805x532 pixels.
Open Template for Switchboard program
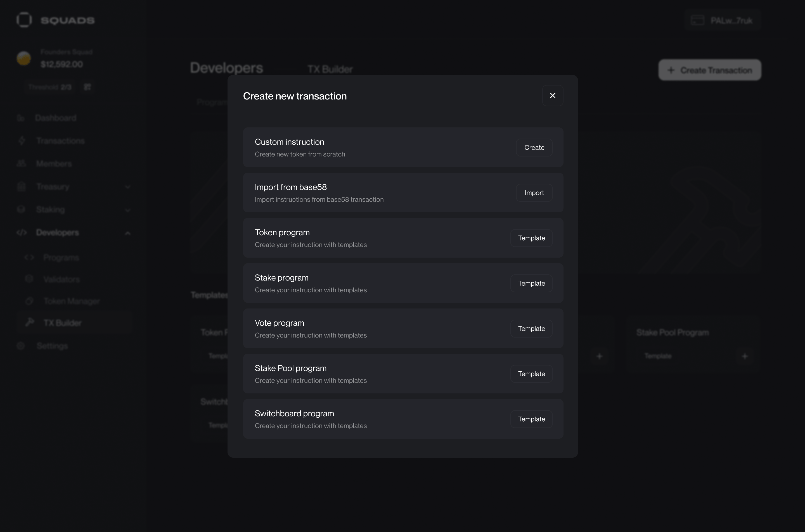click(x=531, y=419)
